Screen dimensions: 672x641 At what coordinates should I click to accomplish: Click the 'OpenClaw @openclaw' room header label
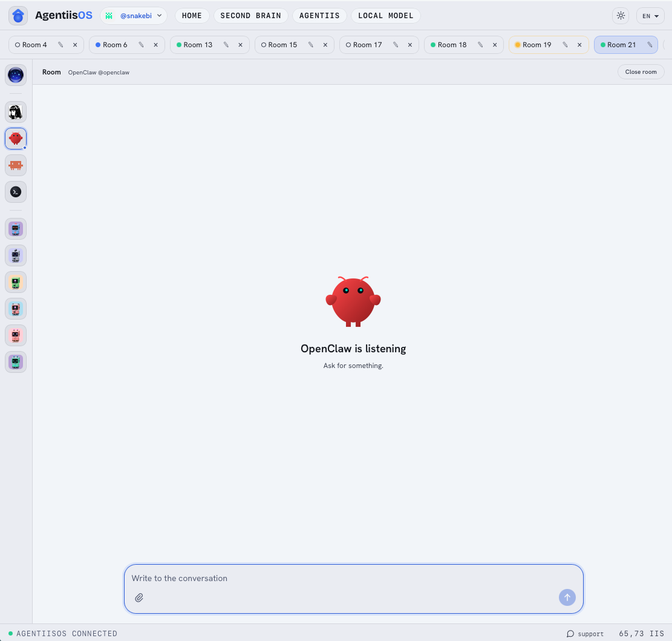(x=99, y=73)
